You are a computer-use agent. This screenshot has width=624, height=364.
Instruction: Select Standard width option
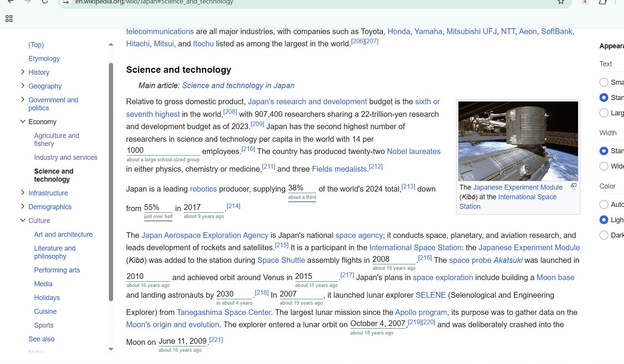point(604,151)
